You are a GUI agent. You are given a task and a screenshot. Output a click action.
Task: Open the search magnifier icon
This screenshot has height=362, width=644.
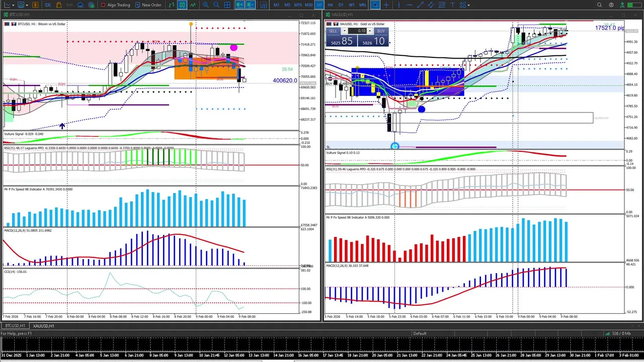[x=599, y=5]
